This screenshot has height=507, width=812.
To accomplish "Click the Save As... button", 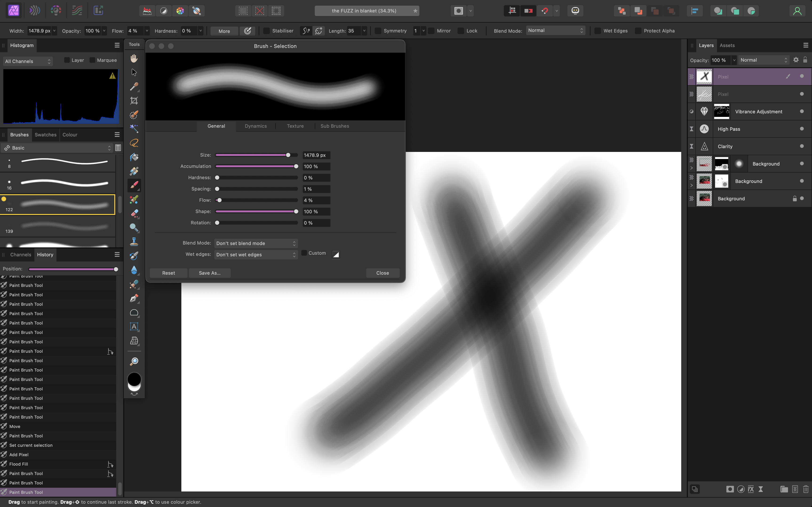I will pyautogui.click(x=209, y=273).
